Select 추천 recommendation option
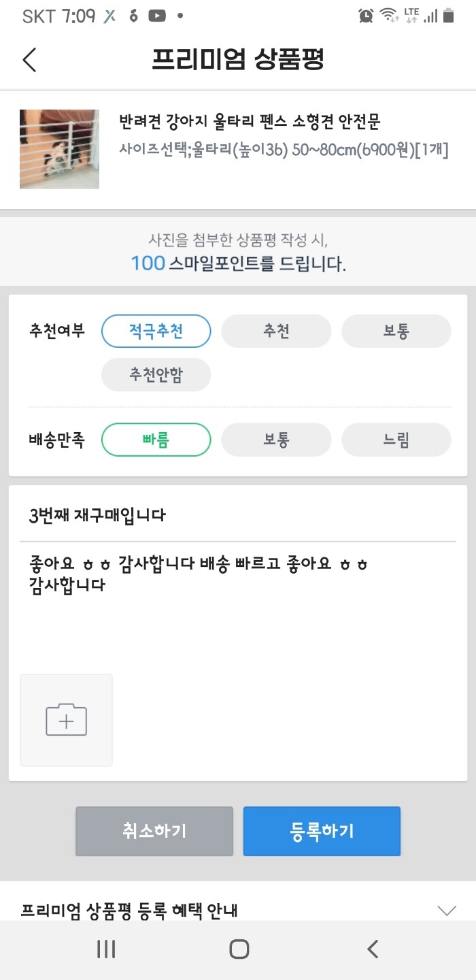 pos(276,331)
